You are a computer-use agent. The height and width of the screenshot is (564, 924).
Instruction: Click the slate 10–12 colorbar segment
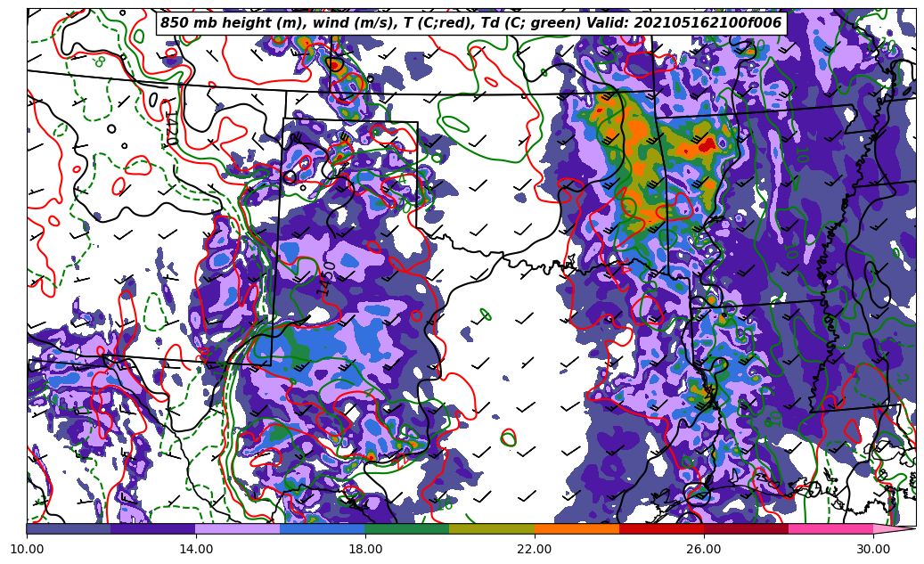coord(69,529)
